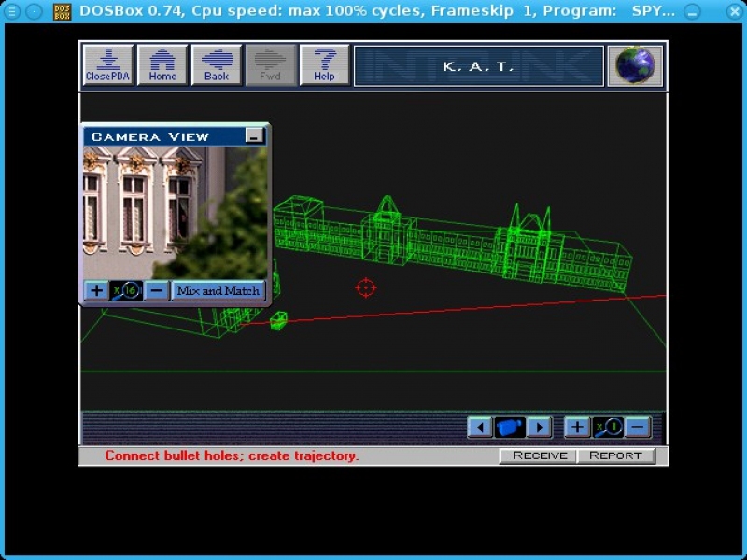Switch to the next camera with right arrow
Image resolution: width=747 pixels, height=560 pixels.
click(x=540, y=427)
